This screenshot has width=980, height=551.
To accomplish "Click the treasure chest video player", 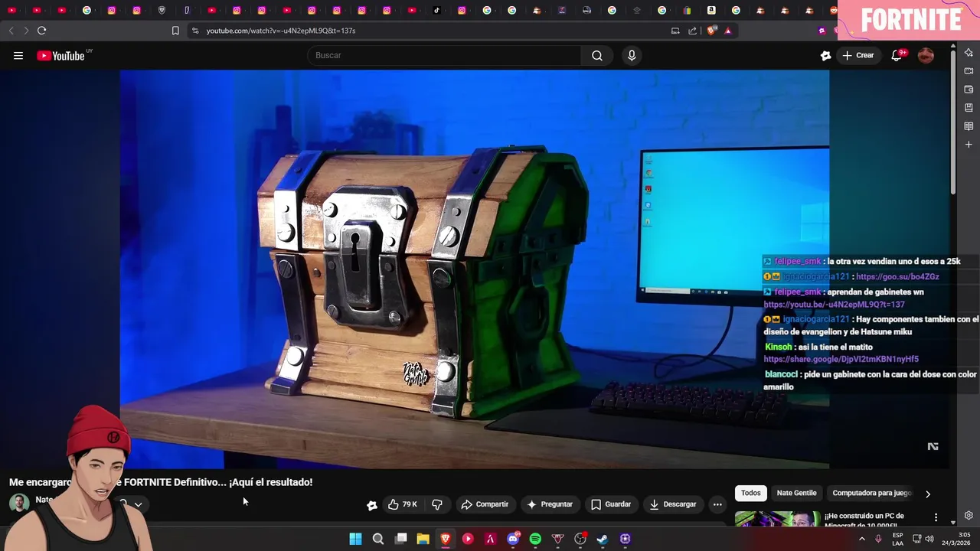I will [474, 269].
